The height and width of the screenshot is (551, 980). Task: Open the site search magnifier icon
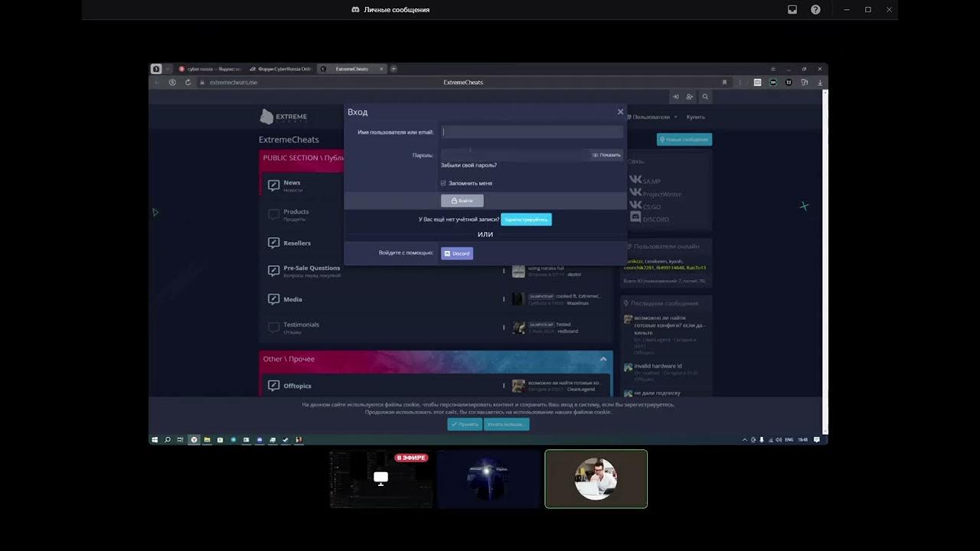(705, 96)
